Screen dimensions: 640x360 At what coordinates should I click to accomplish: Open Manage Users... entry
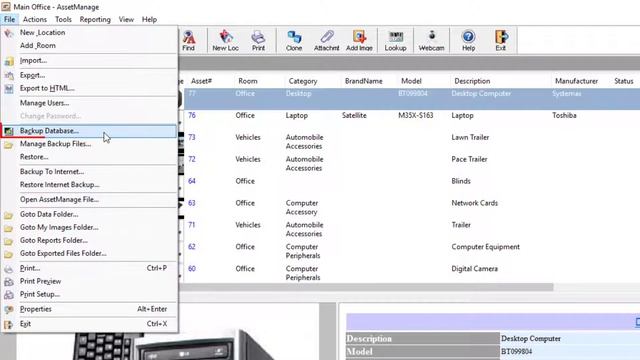89,103
